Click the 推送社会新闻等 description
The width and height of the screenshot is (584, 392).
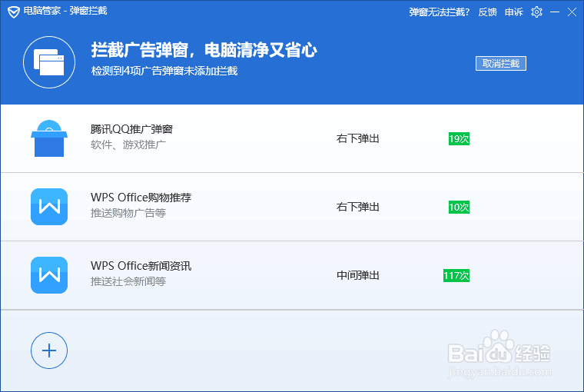(128, 281)
